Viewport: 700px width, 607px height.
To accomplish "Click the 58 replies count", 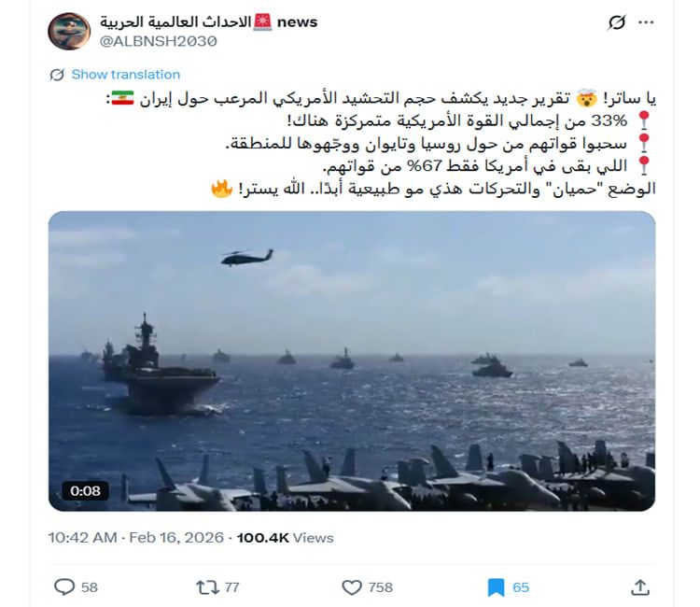I will click(x=90, y=587).
